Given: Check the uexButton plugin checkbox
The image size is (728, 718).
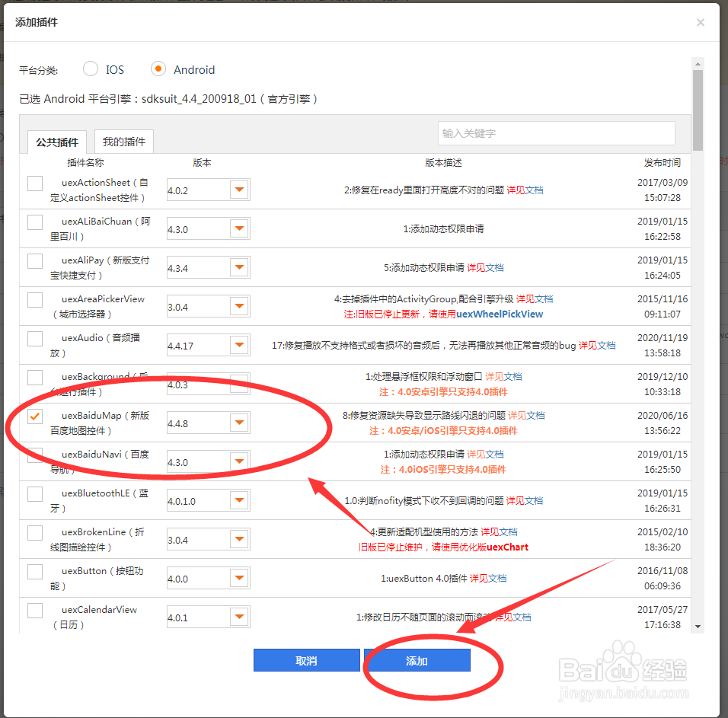Looking at the screenshot, I should coord(35,572).
